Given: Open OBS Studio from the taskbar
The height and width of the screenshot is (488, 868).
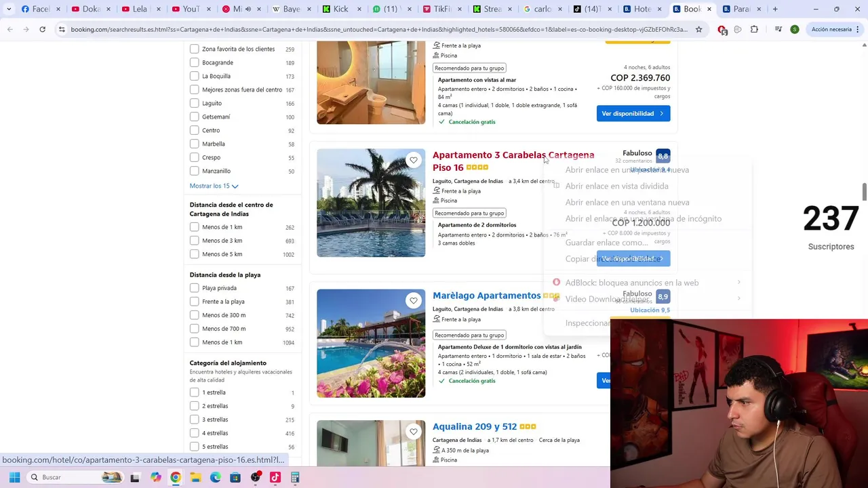Looking at the screenshot, I should tap(256, 477).
